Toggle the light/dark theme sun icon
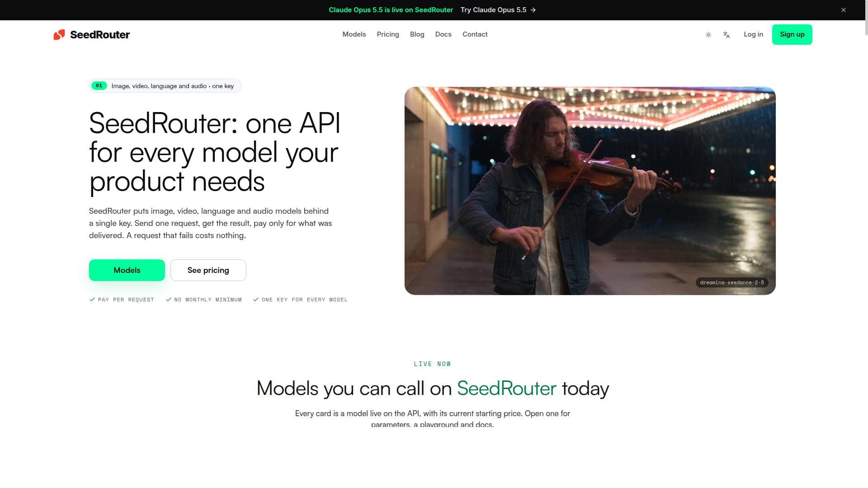Image resolution: width=868 pixels, height=488 pixels. click(708, 35)
